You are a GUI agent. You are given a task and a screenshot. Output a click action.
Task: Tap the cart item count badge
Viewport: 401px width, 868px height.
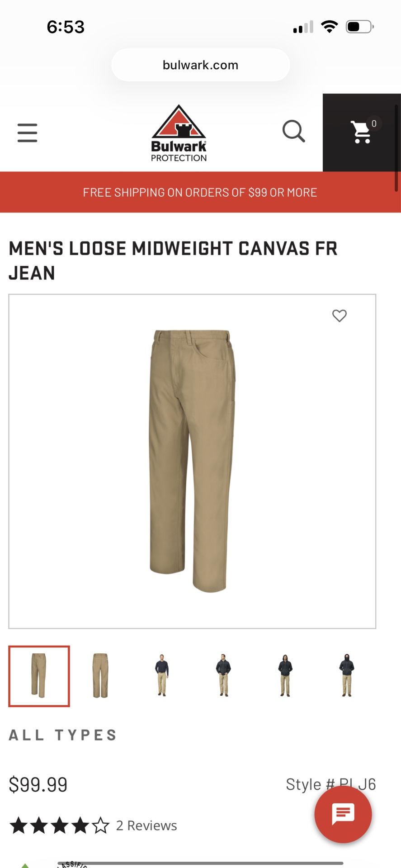pyautogui.click(x=374, y=123)
